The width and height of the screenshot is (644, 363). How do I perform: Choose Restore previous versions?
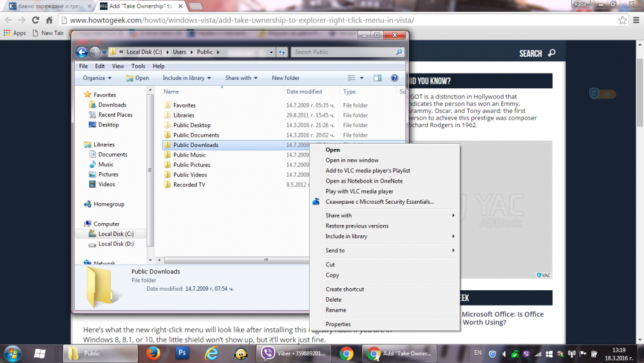(x=357, y=226)
